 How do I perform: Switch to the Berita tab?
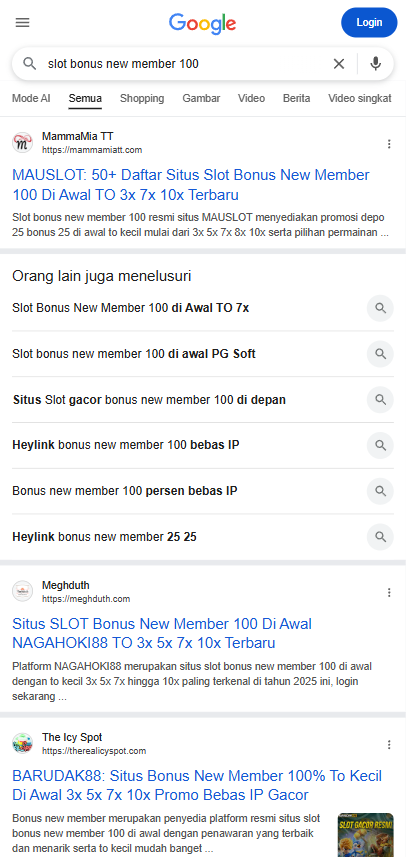(297, 98)
